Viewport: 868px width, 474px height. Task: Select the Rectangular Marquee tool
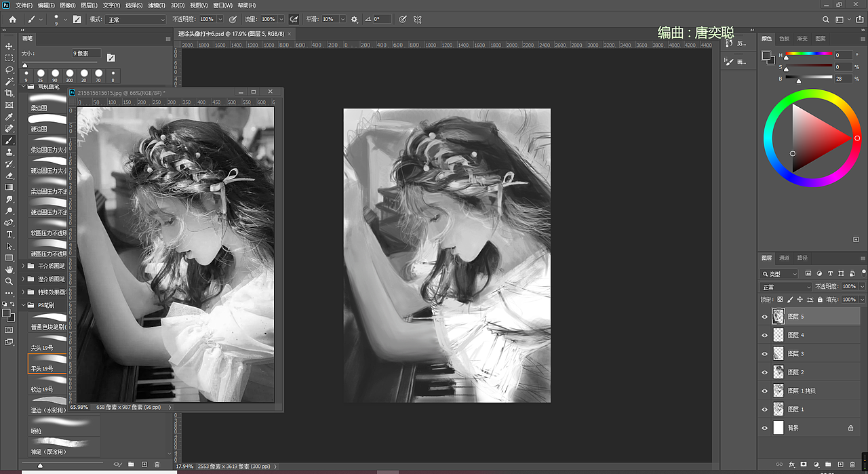pos(9,58)
